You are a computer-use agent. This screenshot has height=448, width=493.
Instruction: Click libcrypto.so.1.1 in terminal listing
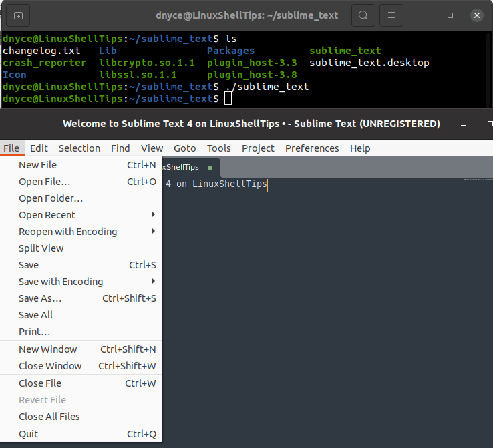[147, 63]
